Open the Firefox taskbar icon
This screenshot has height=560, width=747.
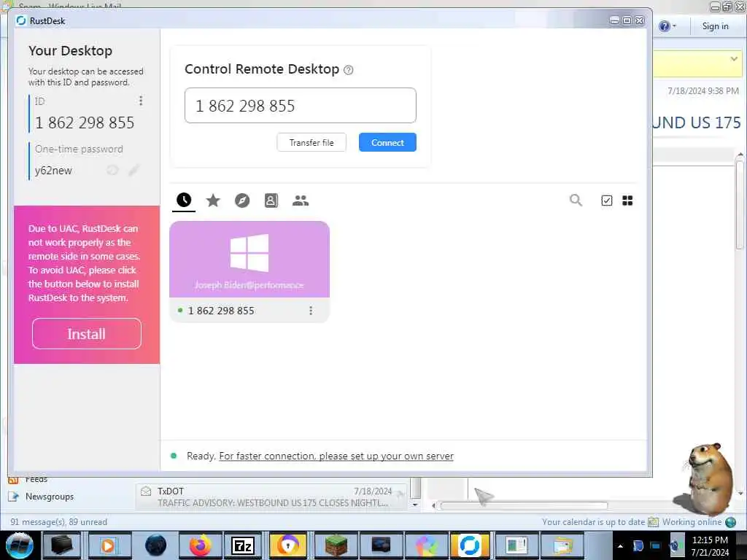point(200,545)
